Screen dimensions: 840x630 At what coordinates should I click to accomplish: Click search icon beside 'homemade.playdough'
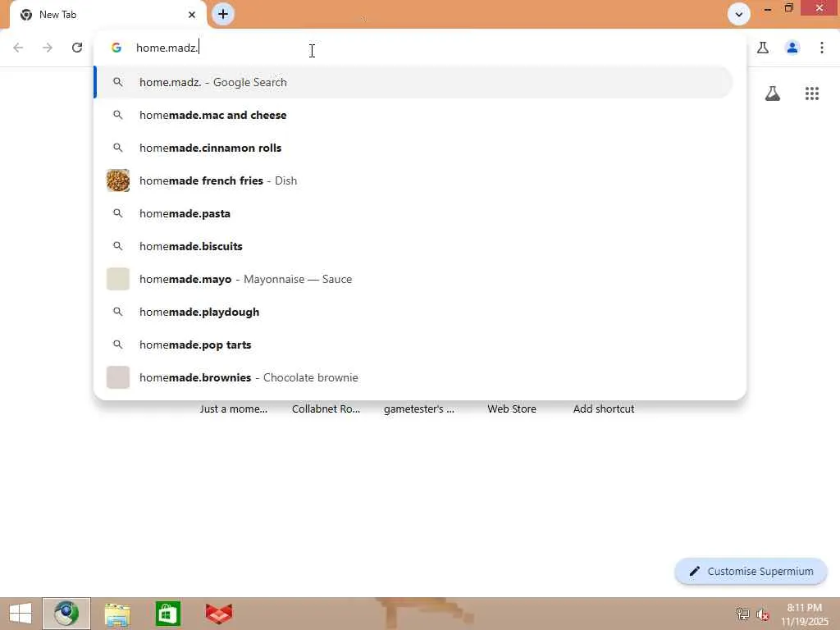coord(118,312)
